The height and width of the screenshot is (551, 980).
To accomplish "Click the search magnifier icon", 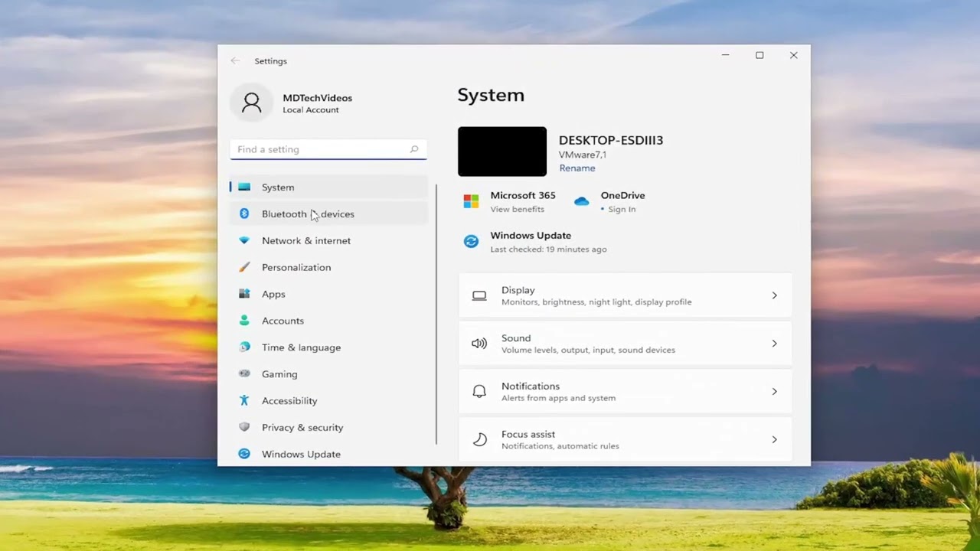I will 414,149.
